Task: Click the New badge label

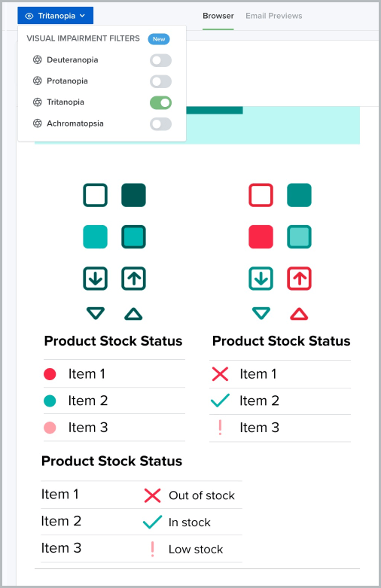Action: pyautogui.click(x=159, y=39)
